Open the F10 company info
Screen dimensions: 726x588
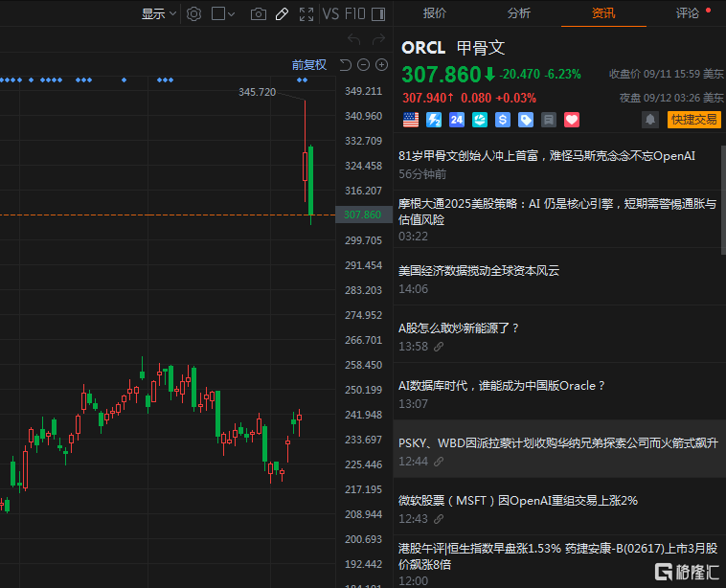pos(354,14)
